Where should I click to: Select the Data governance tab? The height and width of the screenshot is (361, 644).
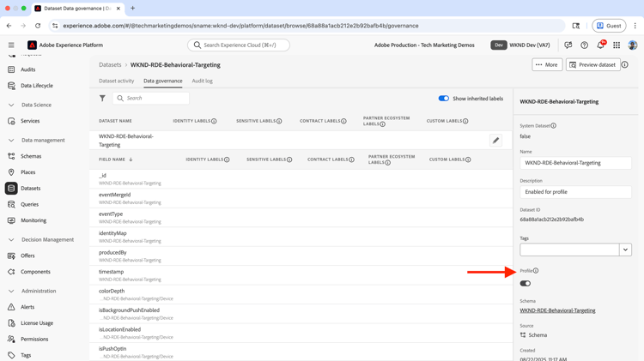pyautogui.click(x=163, y=81)
